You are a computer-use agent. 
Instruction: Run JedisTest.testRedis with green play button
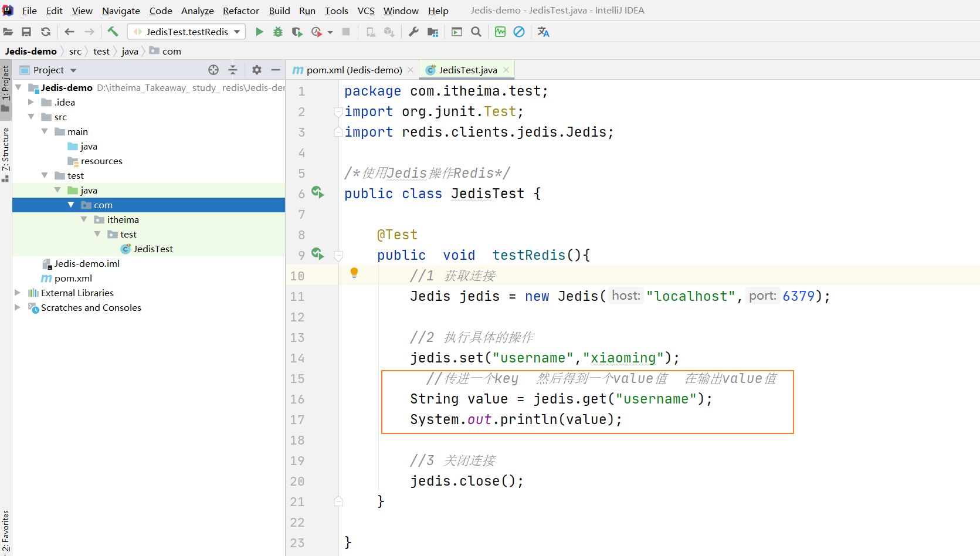click(x=259, y=32)
